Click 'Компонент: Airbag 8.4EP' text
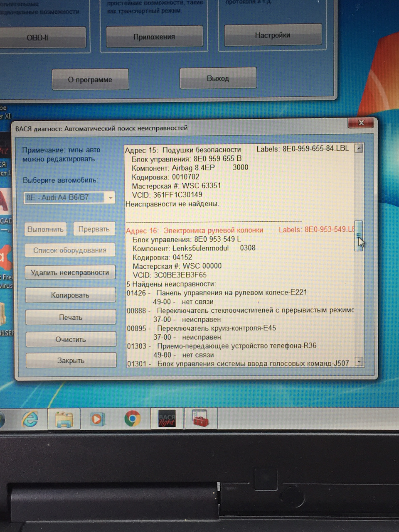This screenshot has width=399, height=532. 173,168
